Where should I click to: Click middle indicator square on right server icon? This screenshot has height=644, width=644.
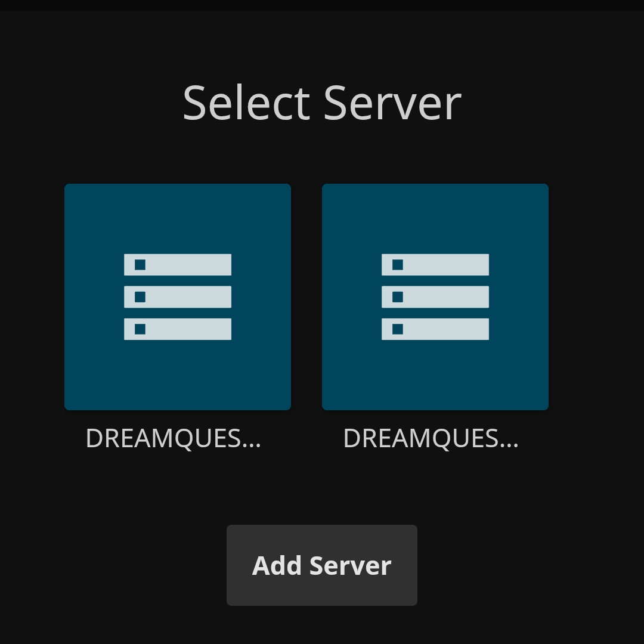tap(398, 297)
